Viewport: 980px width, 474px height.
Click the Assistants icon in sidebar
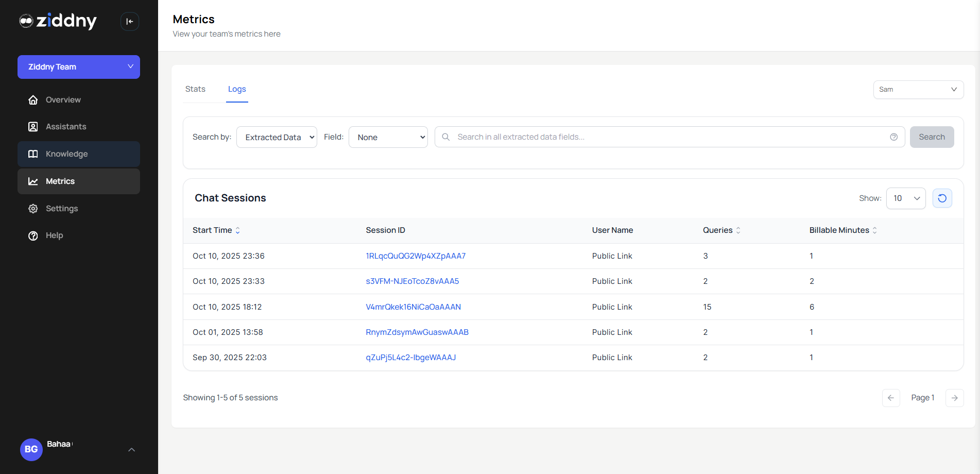(x=33, y=126)
